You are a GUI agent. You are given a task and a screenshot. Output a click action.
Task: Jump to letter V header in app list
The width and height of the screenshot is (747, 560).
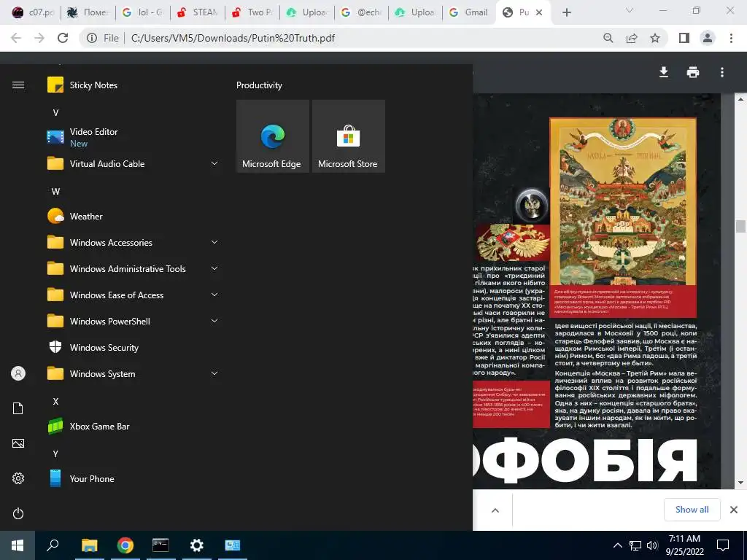click(55, 113)
